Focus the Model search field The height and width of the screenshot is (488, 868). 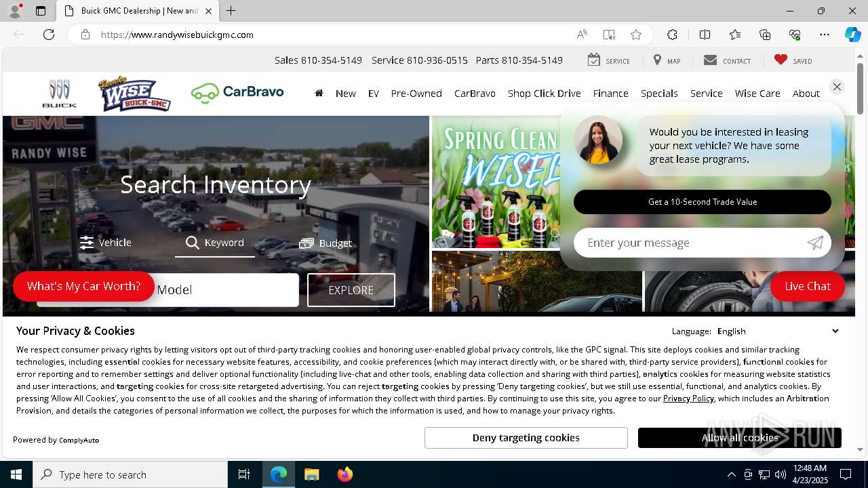pyautogui.click(x=167, y=290)
